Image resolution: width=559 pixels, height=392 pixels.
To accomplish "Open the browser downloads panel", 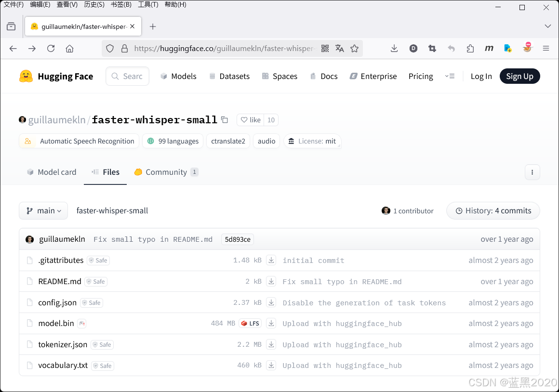I will pyautogui.click(x=394, y=49).
